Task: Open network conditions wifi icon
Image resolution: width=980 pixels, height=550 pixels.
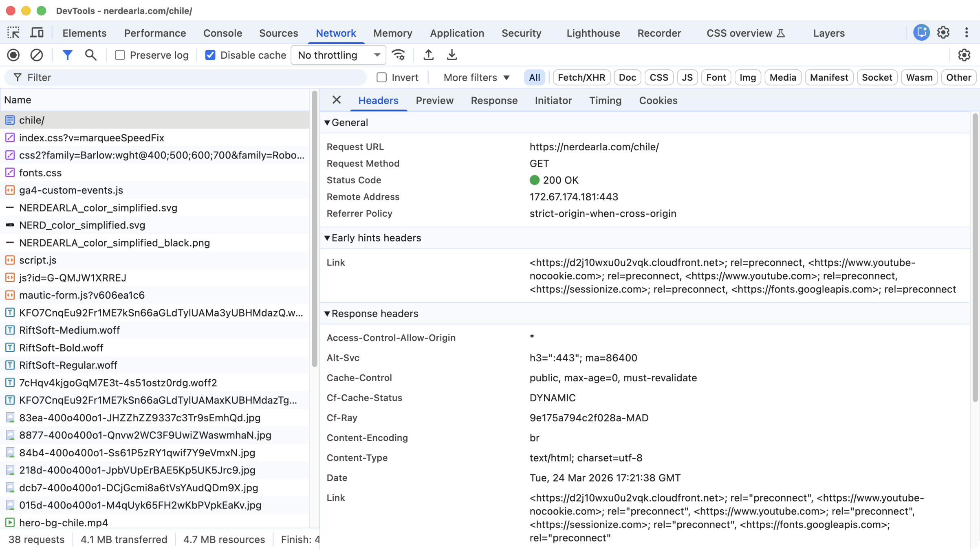Action: [x=398, y=55]
